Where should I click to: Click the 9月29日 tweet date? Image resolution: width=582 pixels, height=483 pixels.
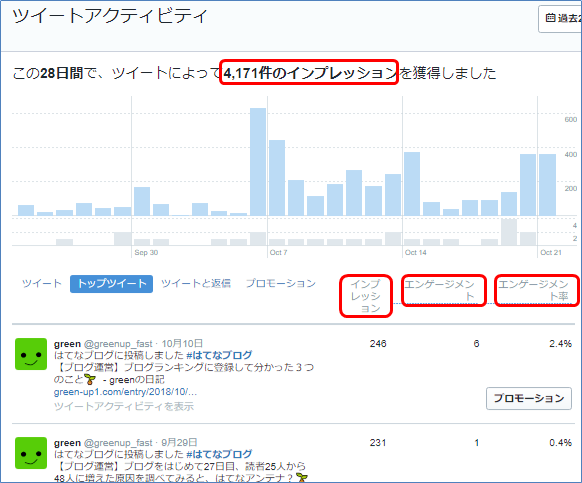click(x=179, y=443)
